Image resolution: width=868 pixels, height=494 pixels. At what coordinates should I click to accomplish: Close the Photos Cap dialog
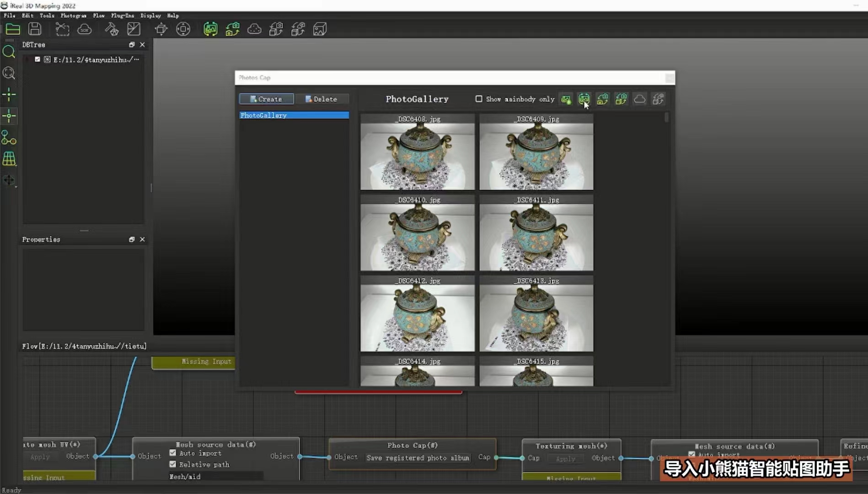pos(670,78)
